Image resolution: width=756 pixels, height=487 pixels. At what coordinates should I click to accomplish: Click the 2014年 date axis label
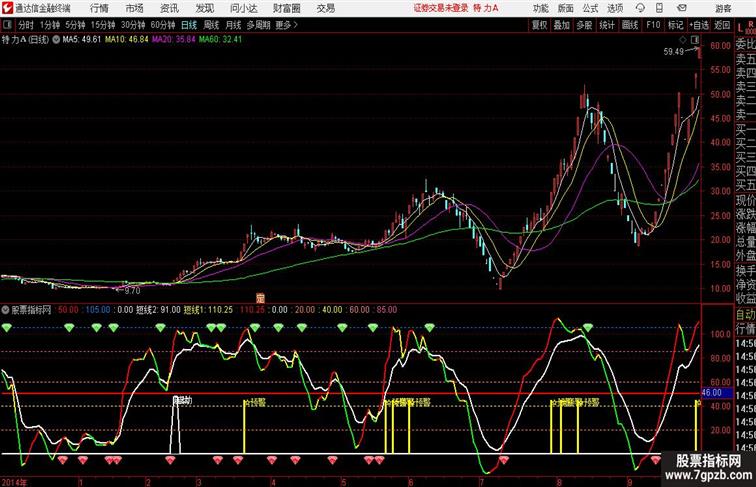(14, 482)
